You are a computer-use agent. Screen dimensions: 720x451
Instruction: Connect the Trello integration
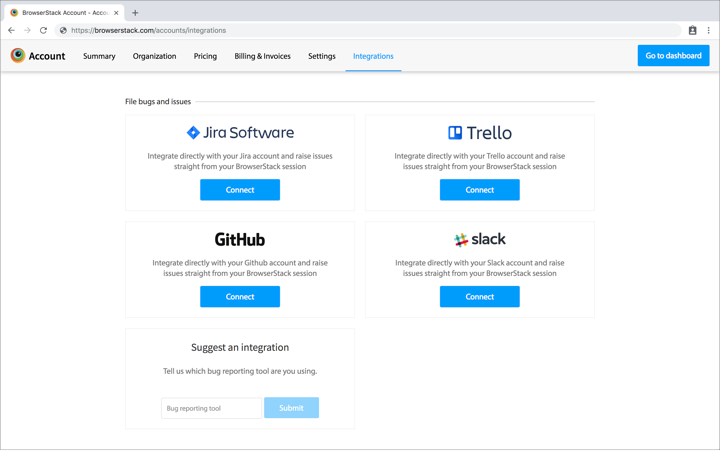pos(480,190)
